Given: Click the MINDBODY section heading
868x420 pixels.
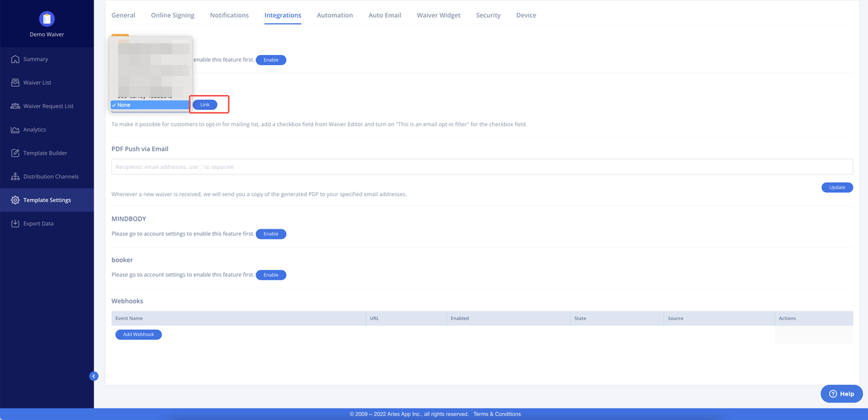Looking at the screenshot, I should coord(129,219).
